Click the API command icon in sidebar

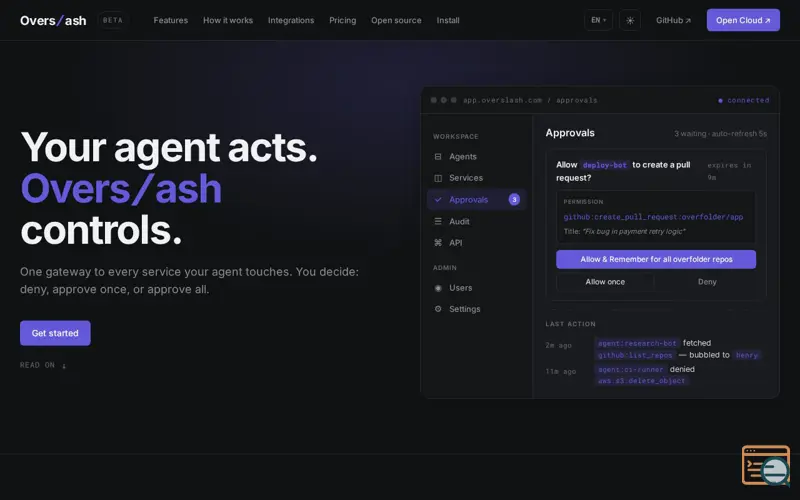438,243
